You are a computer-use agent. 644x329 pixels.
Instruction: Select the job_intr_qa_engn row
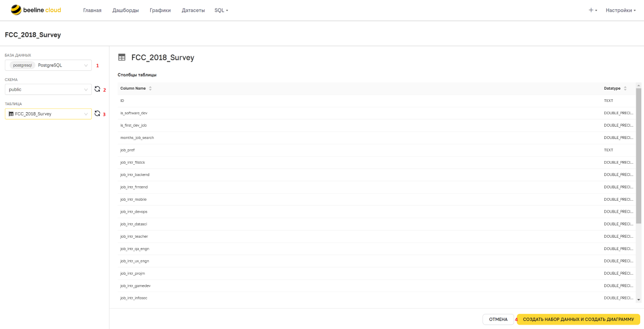point(377,248)
